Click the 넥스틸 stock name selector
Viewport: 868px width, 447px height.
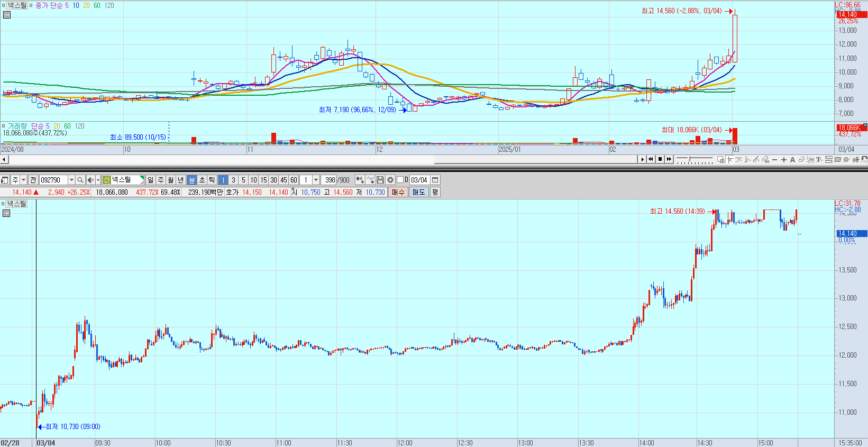(x=123, y=180)
